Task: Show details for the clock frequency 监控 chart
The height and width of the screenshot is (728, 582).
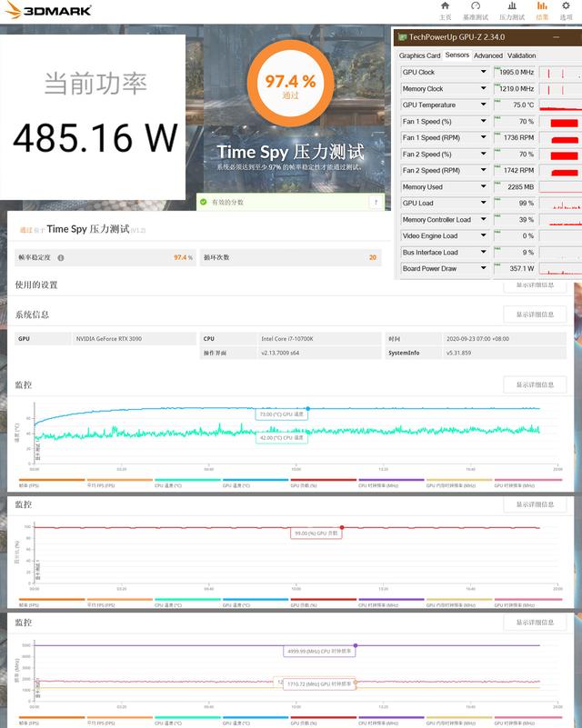Action: [x=535, y=623]
